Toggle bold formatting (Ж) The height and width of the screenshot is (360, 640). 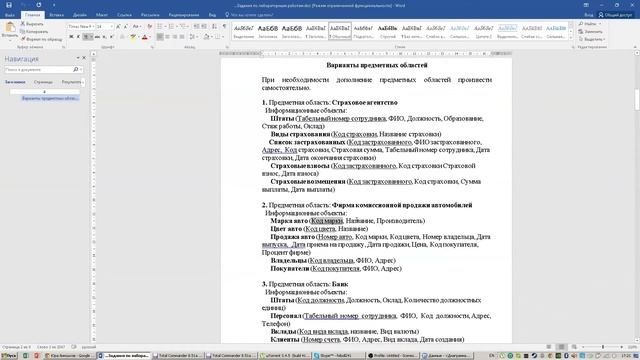click(x=71, y=37)
